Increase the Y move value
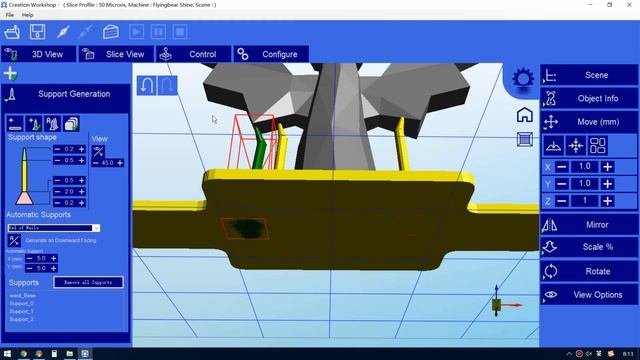 pyautogui.click(x=607, y=184)
